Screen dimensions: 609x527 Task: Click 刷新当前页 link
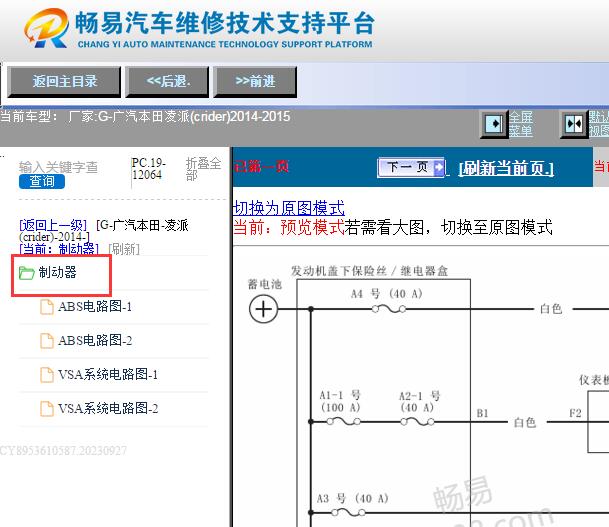[506, 168]
